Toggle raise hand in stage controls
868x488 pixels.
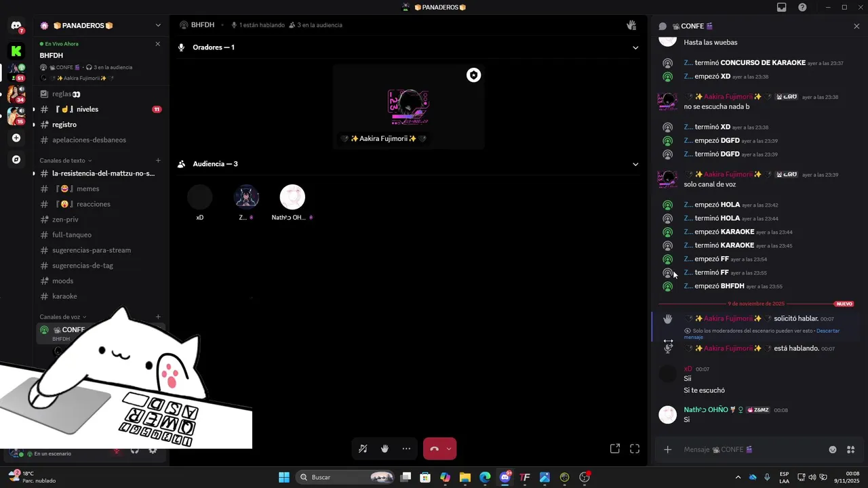384,449
